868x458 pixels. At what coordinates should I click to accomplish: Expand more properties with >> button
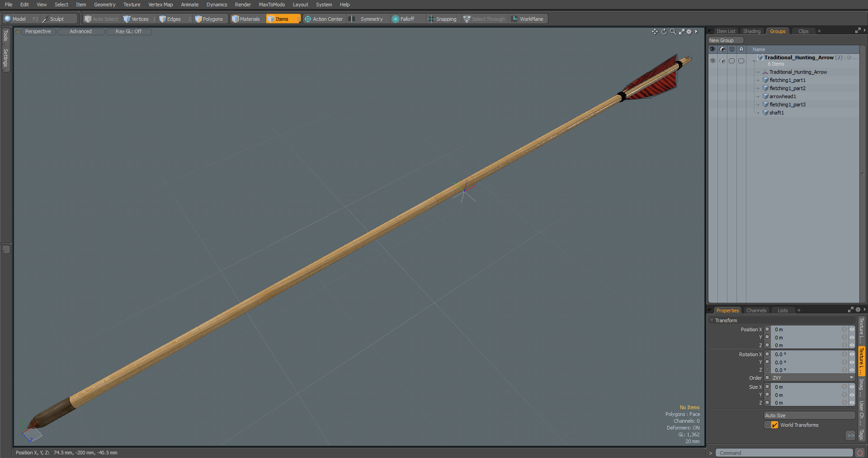850,435
